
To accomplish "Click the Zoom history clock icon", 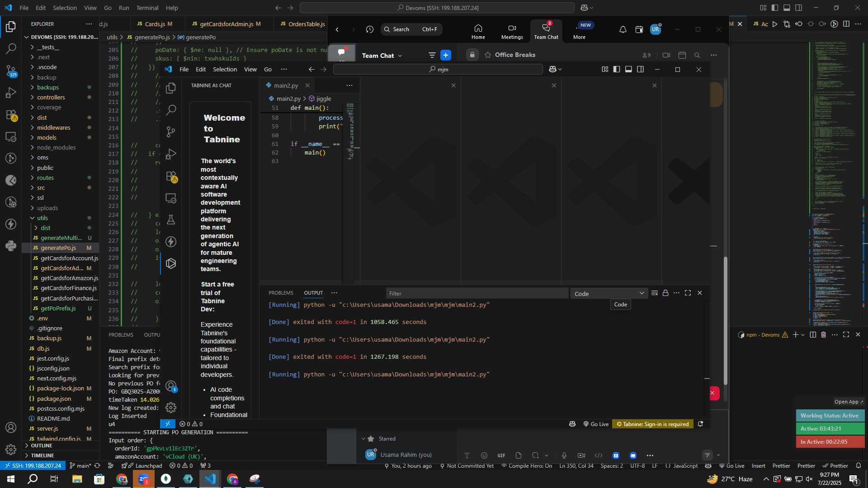I will [370, 29].
